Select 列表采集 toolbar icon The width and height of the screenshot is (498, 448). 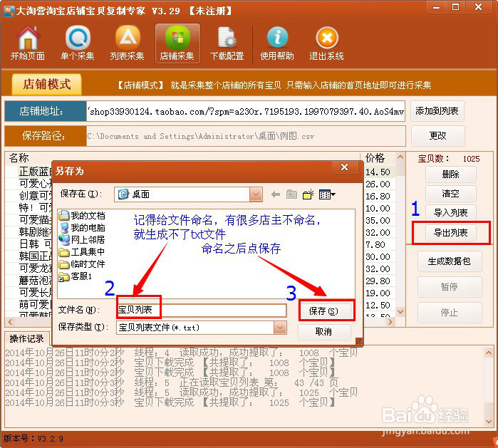pos(127,43)
